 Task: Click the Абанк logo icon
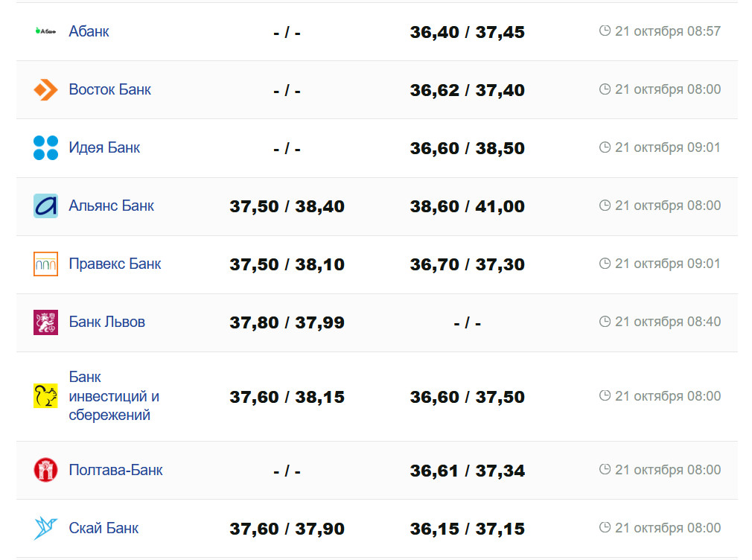point(45,31)
